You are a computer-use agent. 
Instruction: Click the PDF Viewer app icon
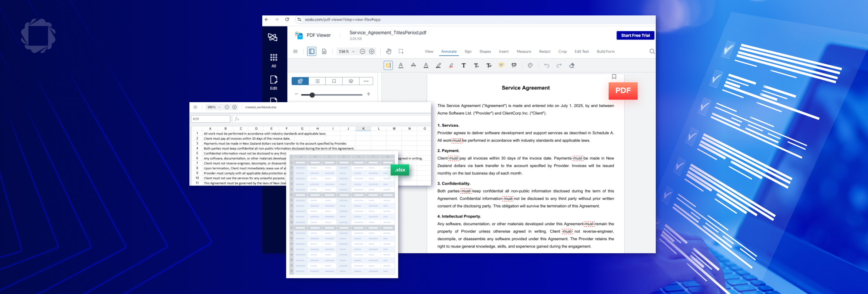(x=299, y=35)
